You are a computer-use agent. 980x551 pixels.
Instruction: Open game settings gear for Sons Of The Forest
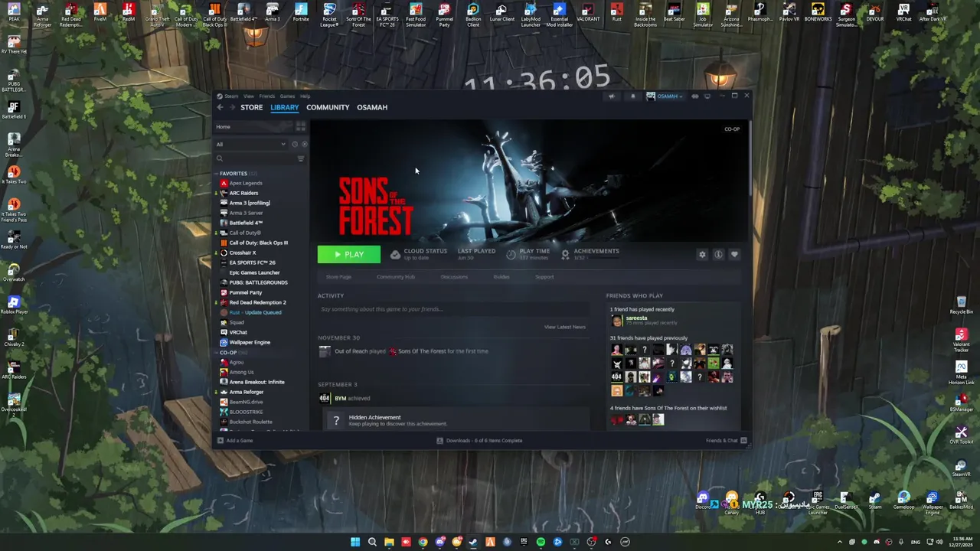click(702, 254)
